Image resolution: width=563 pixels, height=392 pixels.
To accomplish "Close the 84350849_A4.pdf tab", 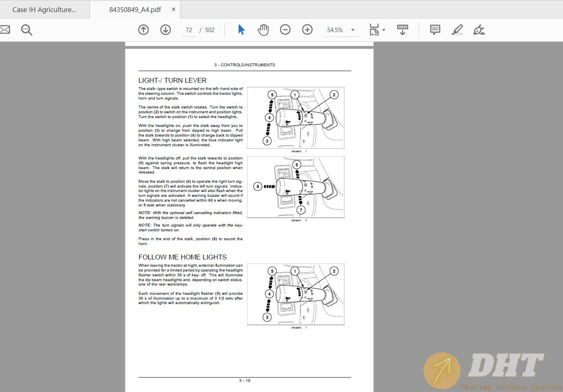I will tap(174, 9).
